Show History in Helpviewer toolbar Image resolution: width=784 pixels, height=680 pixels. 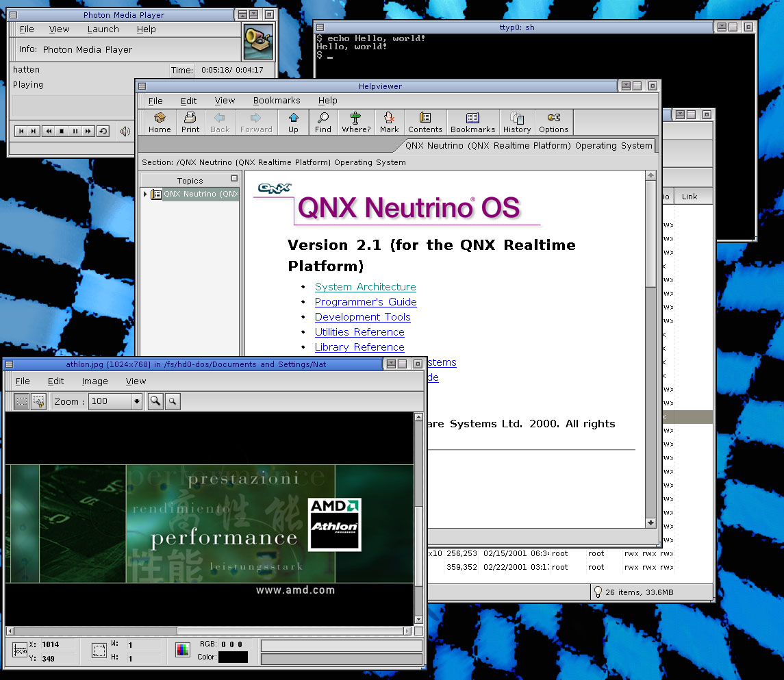516,123
